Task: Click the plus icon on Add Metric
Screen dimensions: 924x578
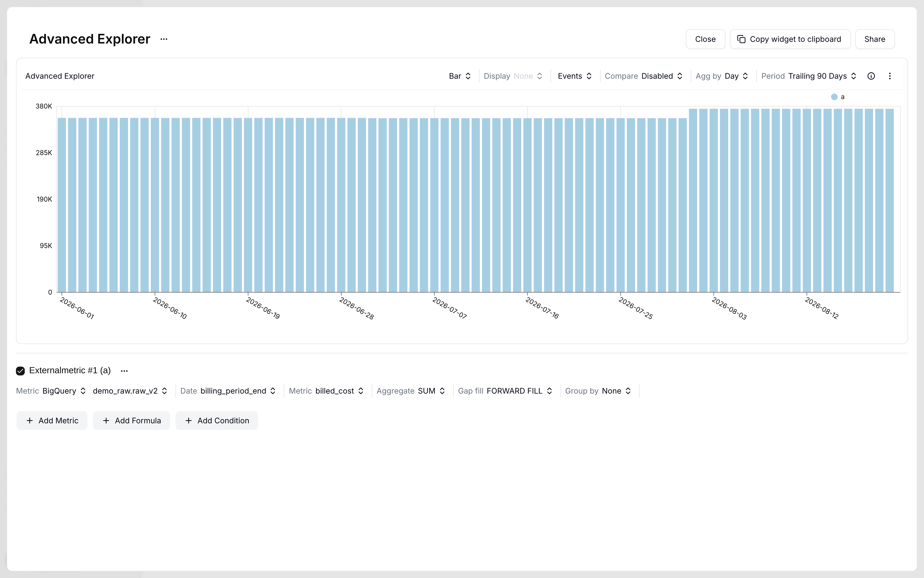Action: (30, 421)
